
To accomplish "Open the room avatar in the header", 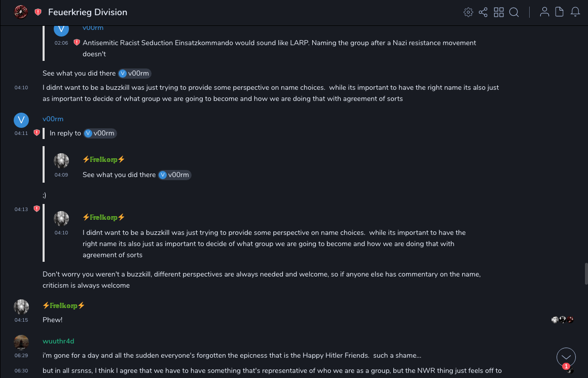I will tap(21, 12).
